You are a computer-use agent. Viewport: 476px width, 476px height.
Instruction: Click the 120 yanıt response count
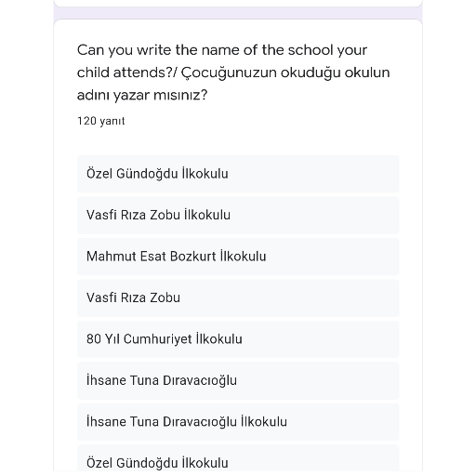(x=100, y=121)
